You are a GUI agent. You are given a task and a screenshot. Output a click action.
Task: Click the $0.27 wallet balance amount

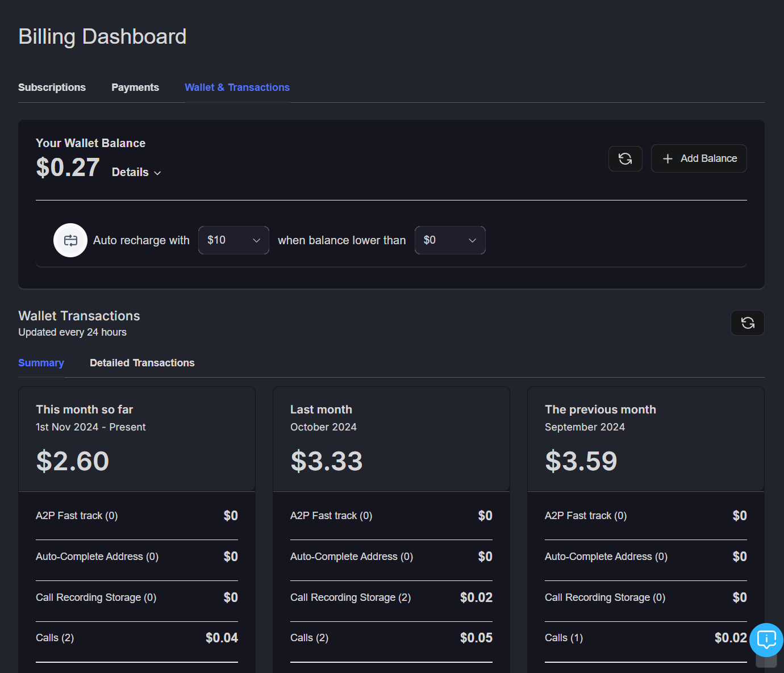[x=68, y=168]
